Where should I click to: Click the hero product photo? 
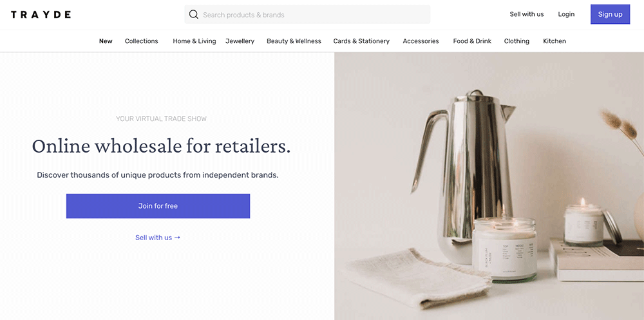click(x=489, y=186)
